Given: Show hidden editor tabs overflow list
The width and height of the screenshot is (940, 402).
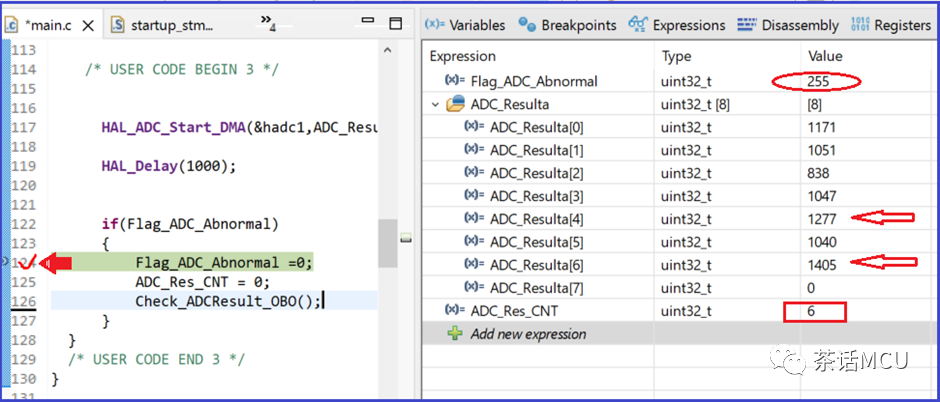Looking at the screenshot, I should click(269, 22).
